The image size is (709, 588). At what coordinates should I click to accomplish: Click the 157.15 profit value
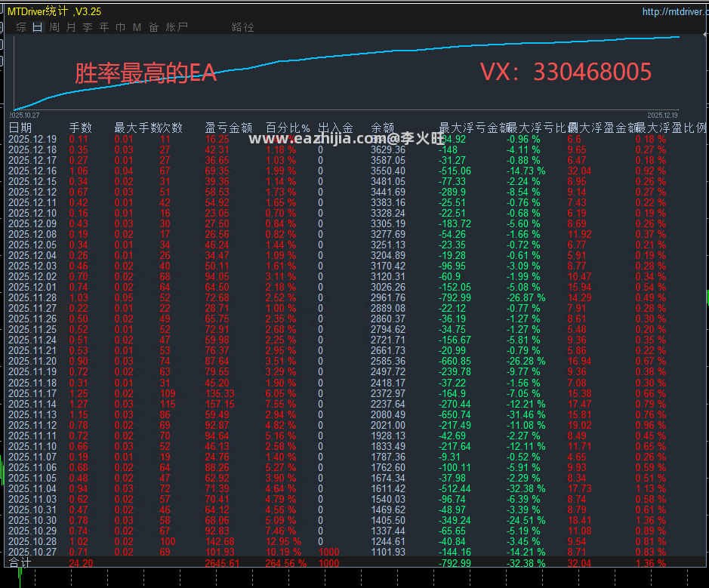pyautogui.click(x=220, y=404)
